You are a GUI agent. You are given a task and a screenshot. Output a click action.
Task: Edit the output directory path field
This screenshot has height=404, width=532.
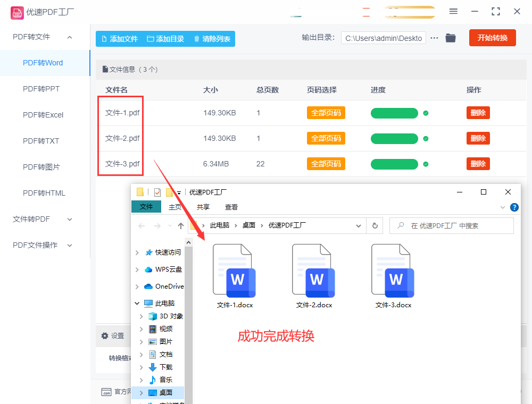click(x=384, y=38)
